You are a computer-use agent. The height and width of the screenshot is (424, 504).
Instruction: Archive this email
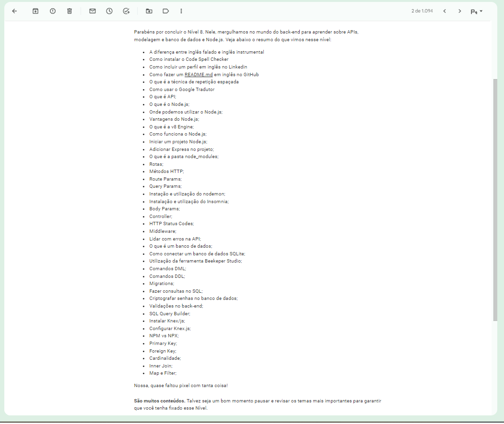pyautogui.click(x=35, y=11)
